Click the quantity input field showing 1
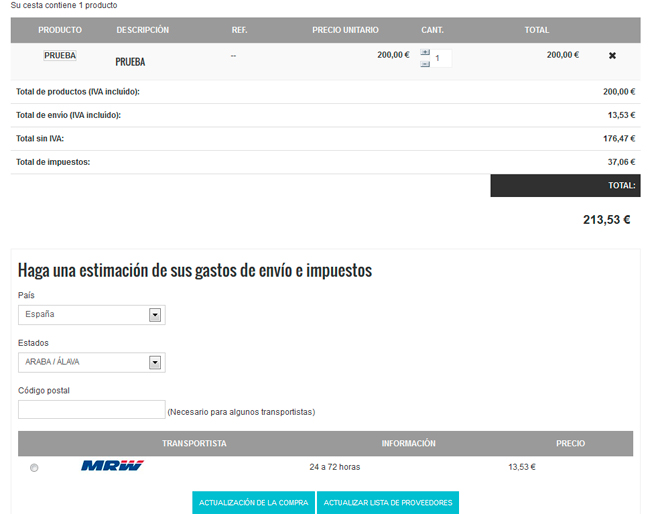Viewport: 650px width, 514px height. [x=441, y=58]
